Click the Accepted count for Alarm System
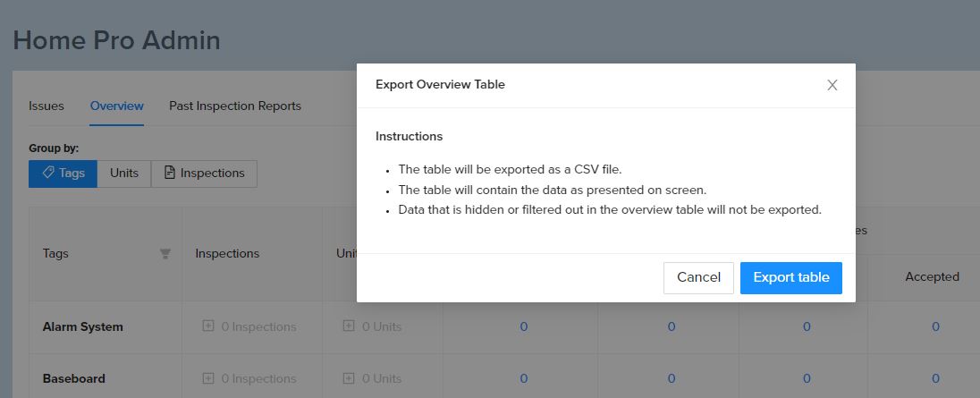Screen dimensions: 980x398 point(935,326)
